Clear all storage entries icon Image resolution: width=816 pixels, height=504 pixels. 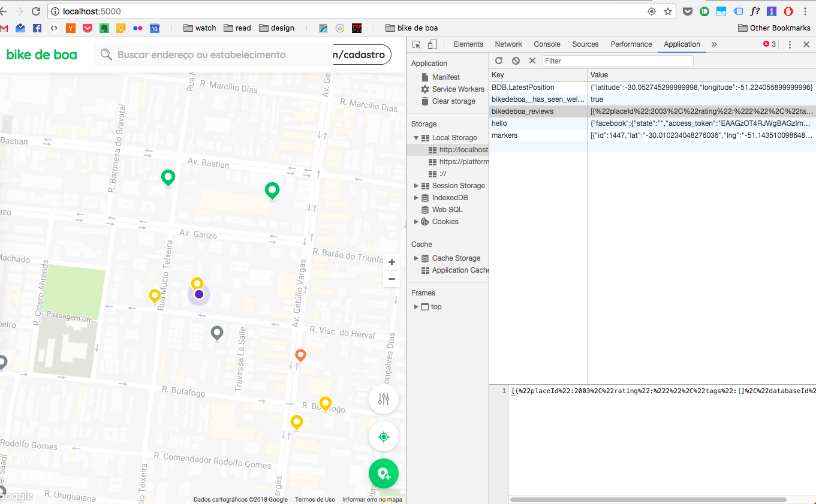point(516,61)
